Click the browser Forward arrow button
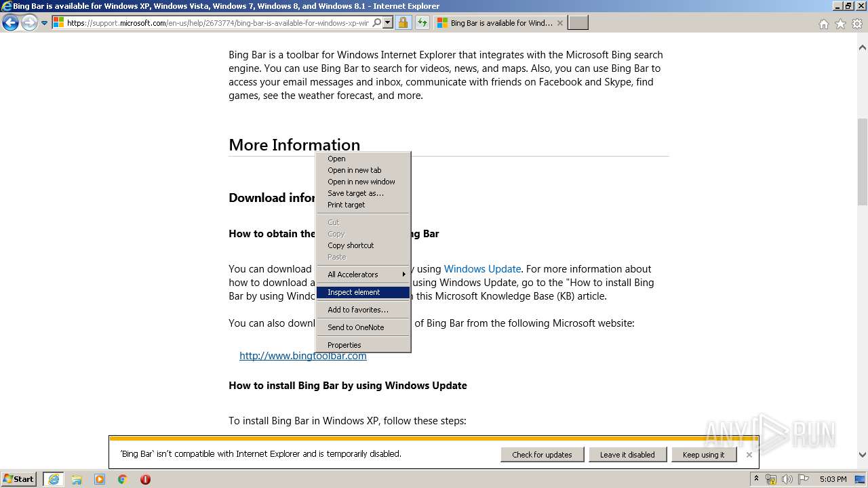This screenshot has width=868, height=488. (29, 23)
